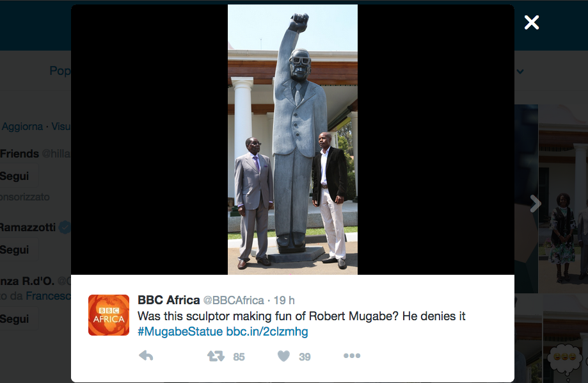Viewport: 588px width, 383px height.
Task: Click the statue photo in the viewer
Action: pyautogui.click(x=292, y=140)
